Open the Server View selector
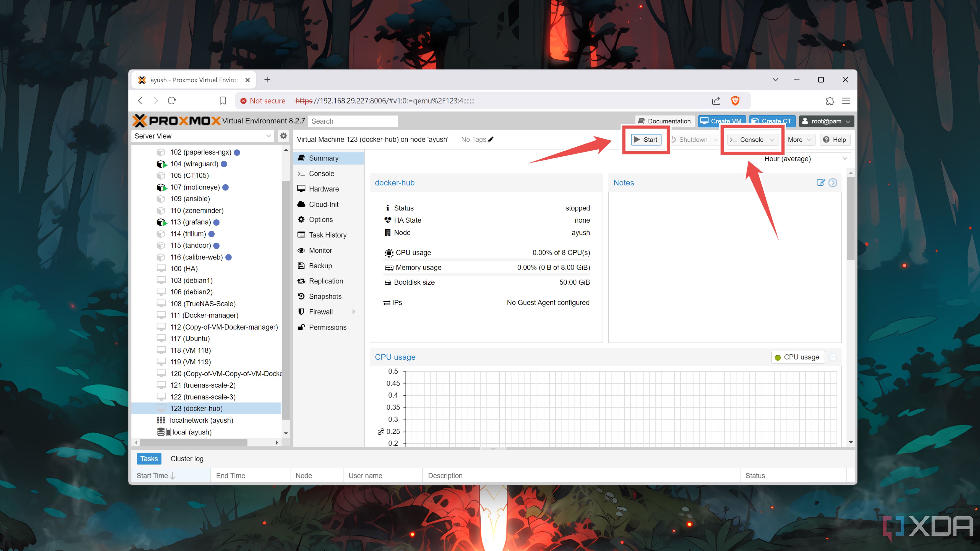This screenshot has width=980, height=551. pos(202,136)
